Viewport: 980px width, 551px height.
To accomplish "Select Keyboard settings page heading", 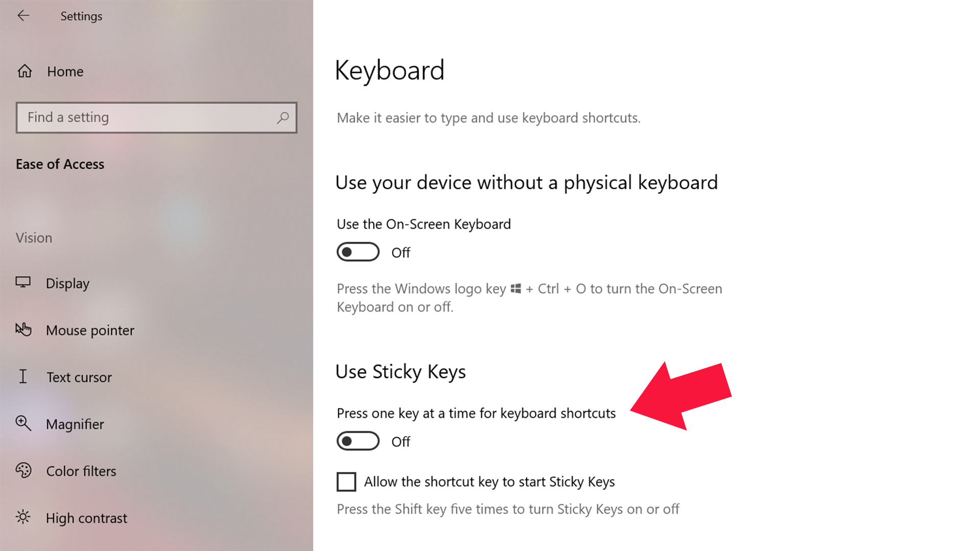I will coord(390,69).
